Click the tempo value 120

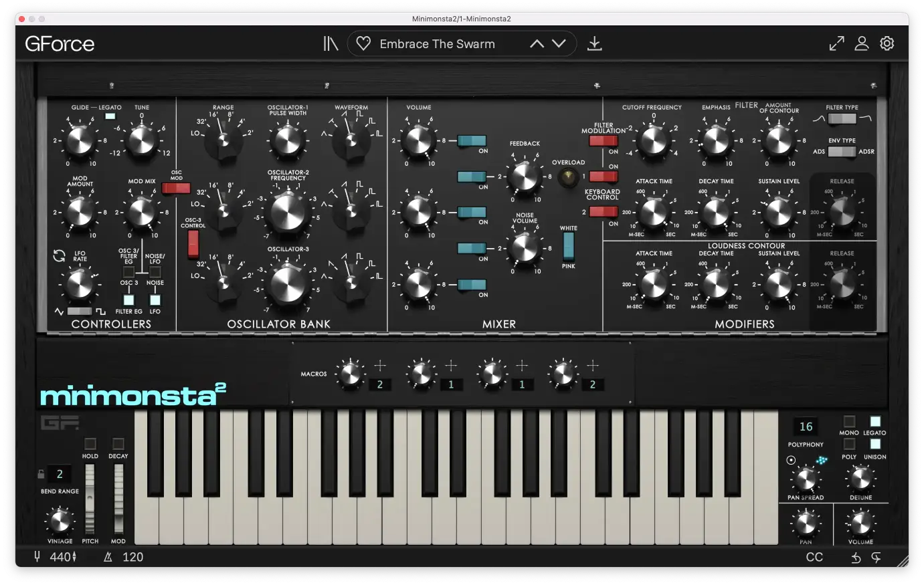132,557
